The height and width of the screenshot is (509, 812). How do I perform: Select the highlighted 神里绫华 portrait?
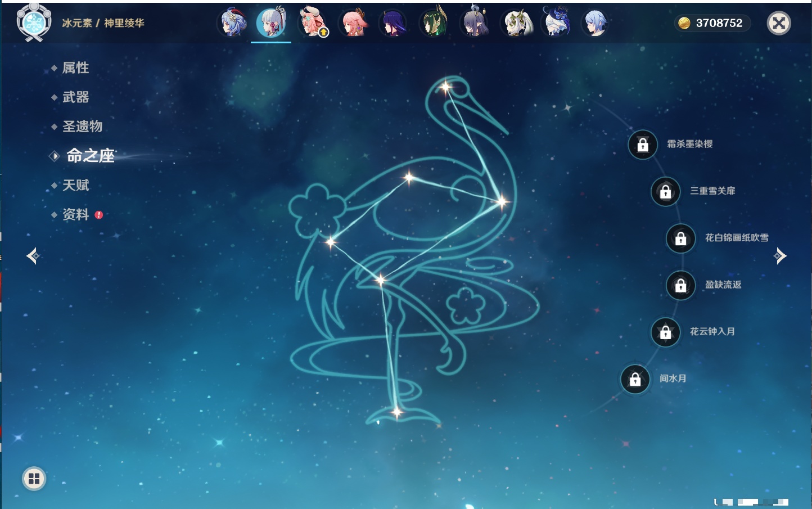coord(271,22)
